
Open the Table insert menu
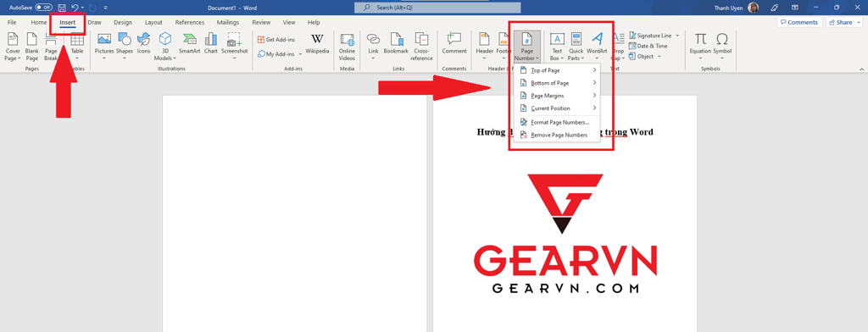[77, 47]
